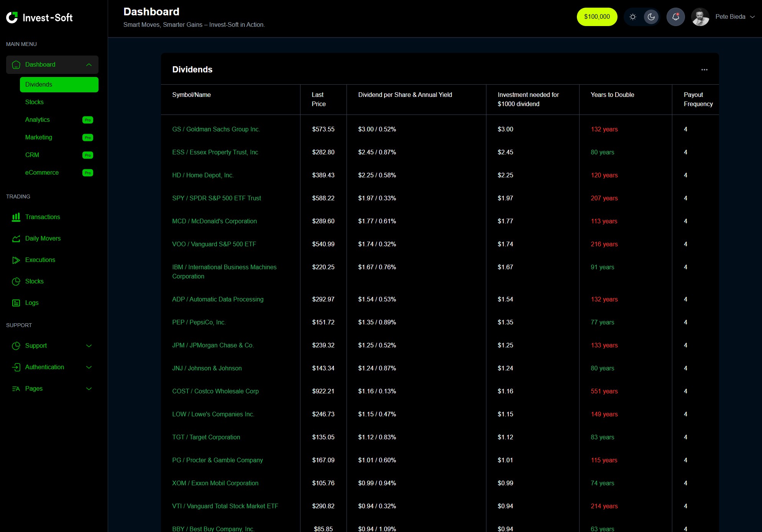Open notifications bell icon
Viewport: 762px width, 532px height.
point(676,17)
